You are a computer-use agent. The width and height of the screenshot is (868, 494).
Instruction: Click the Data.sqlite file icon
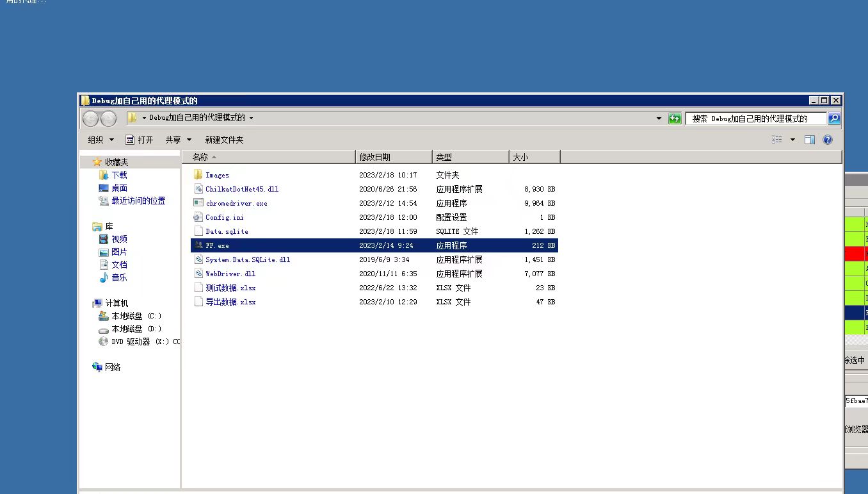coord(198,231)
